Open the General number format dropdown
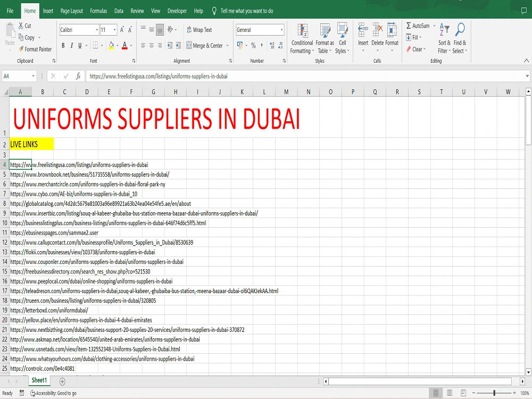The height and width of the screenshot is (399, 532). click(281, 30)
